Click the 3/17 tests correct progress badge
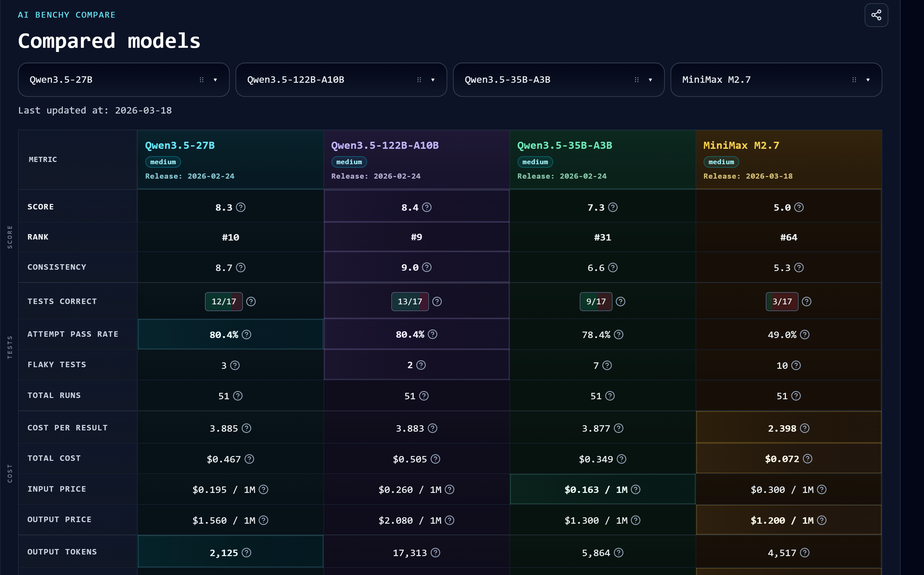This screenshot has height=575, width=924. (782, 301)
